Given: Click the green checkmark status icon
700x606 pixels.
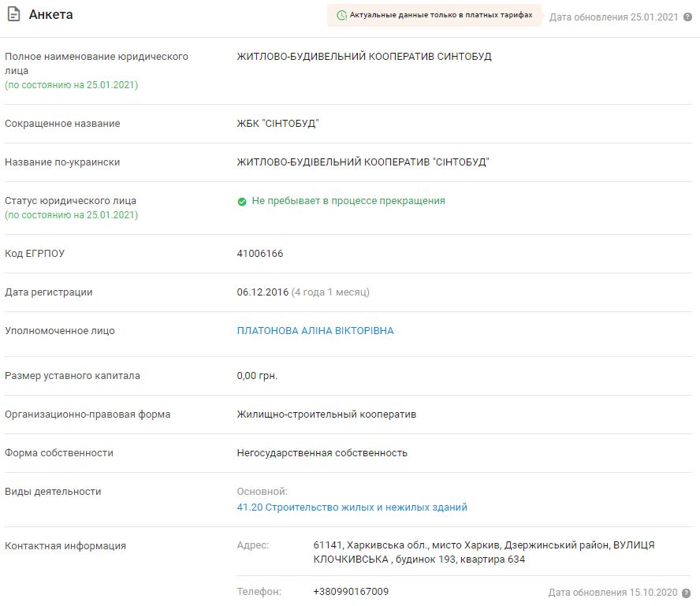Looking at the screenshot, I should click(x=242, y=202).
